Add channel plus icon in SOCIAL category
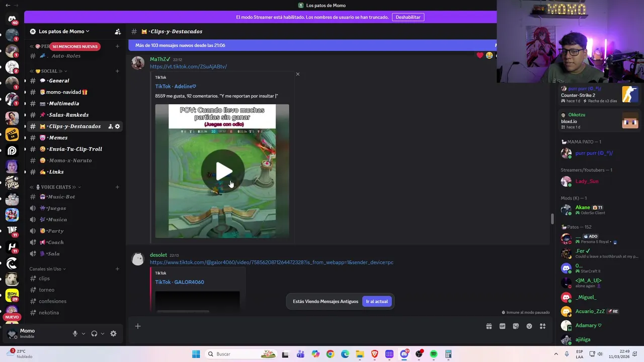 (117, 71)
